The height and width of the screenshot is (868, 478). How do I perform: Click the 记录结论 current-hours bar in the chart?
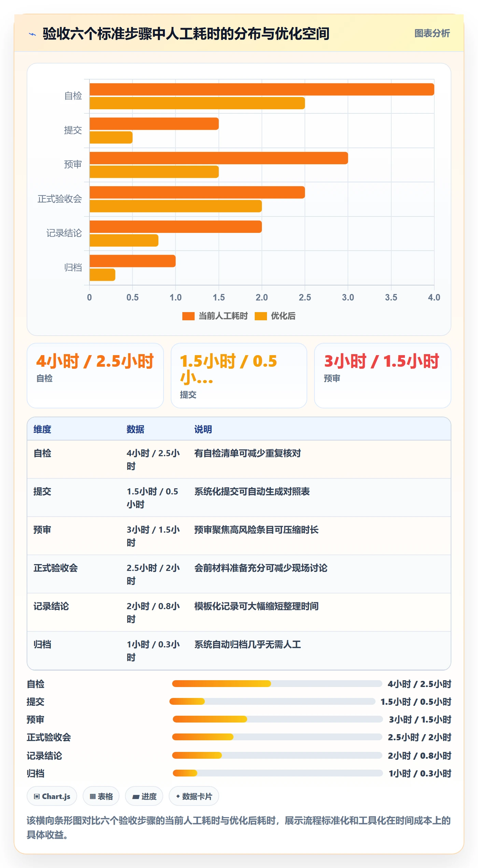(x=175, y=227)
